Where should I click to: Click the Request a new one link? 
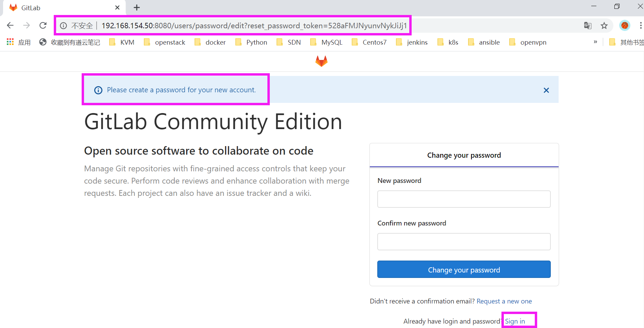click(504, 301)
